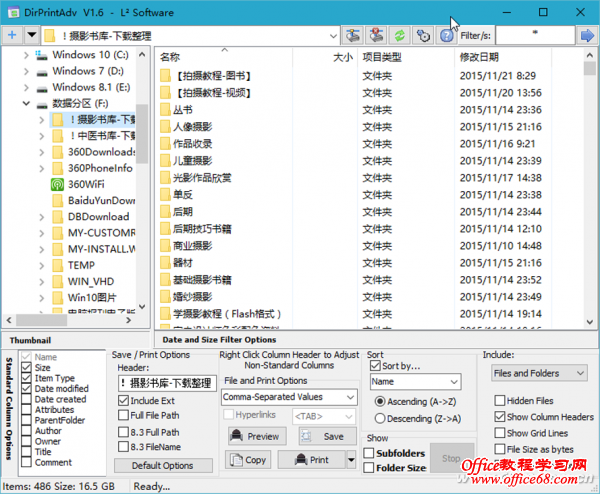Click the Copy button
This screenshot has width=600, height=494.
[x=248, y=460]
